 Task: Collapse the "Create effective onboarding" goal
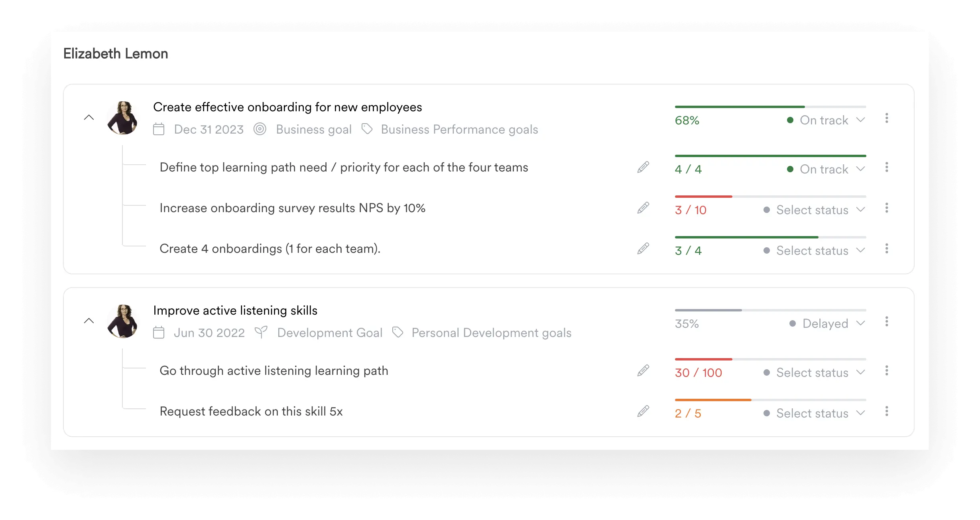coord(89,118)
